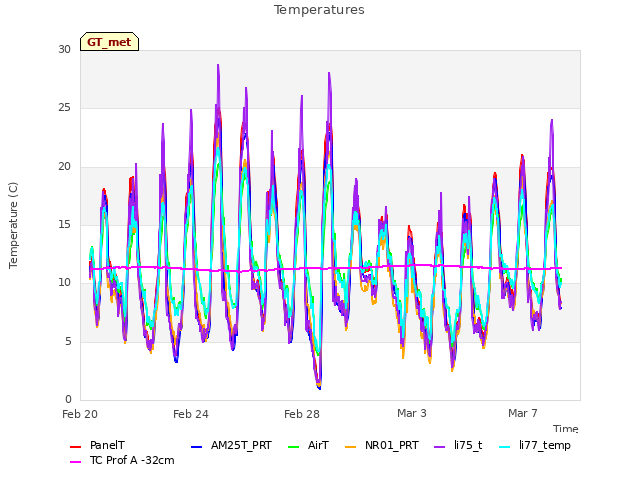Click the 5 y-axis tick label
Screen dimensions: 640x480
pos(68,341)
